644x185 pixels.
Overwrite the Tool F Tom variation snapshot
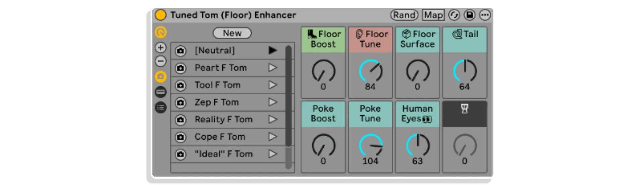pos(180,85)
